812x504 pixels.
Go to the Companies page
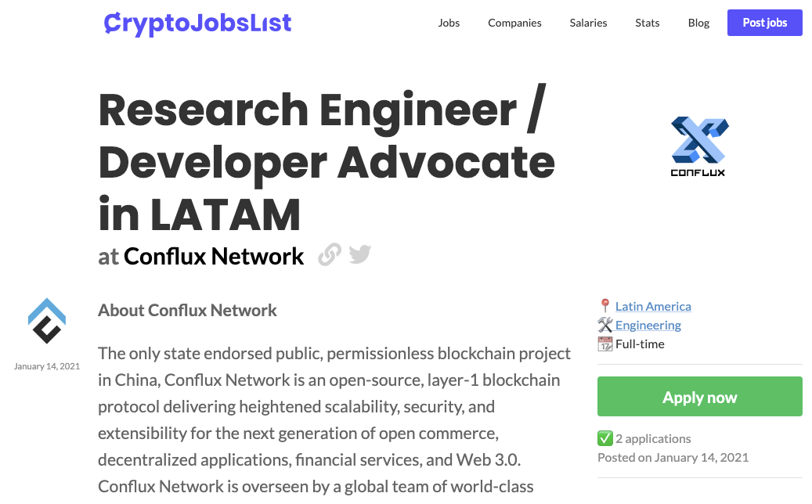514,23
